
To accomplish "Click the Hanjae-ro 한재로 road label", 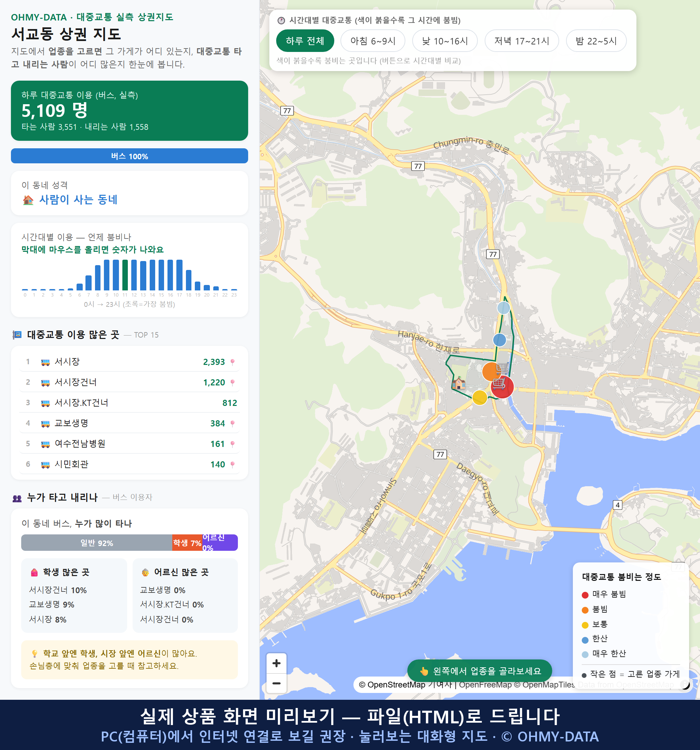I will (429, 342).
